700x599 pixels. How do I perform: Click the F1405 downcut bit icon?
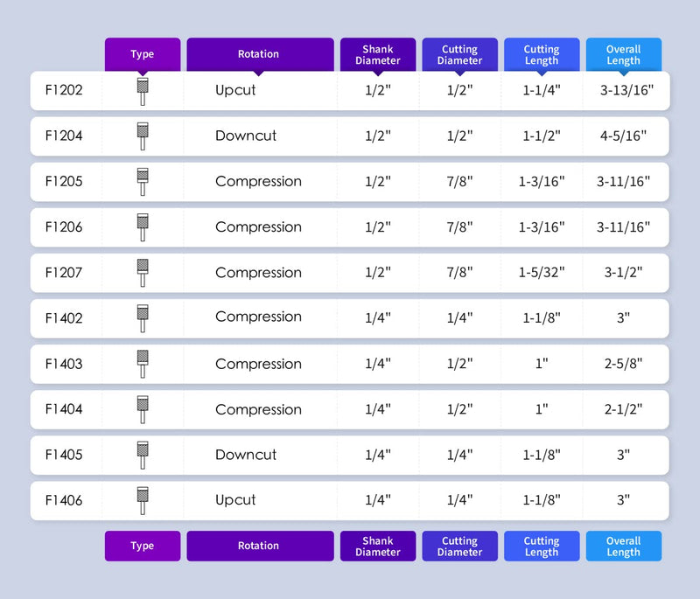pos(143,456)
